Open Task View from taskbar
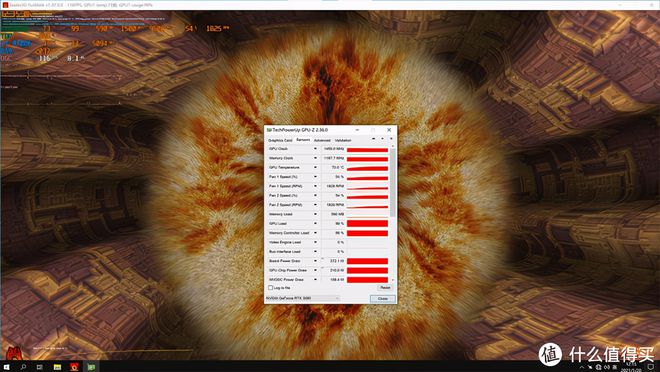 tap(40, 367)
